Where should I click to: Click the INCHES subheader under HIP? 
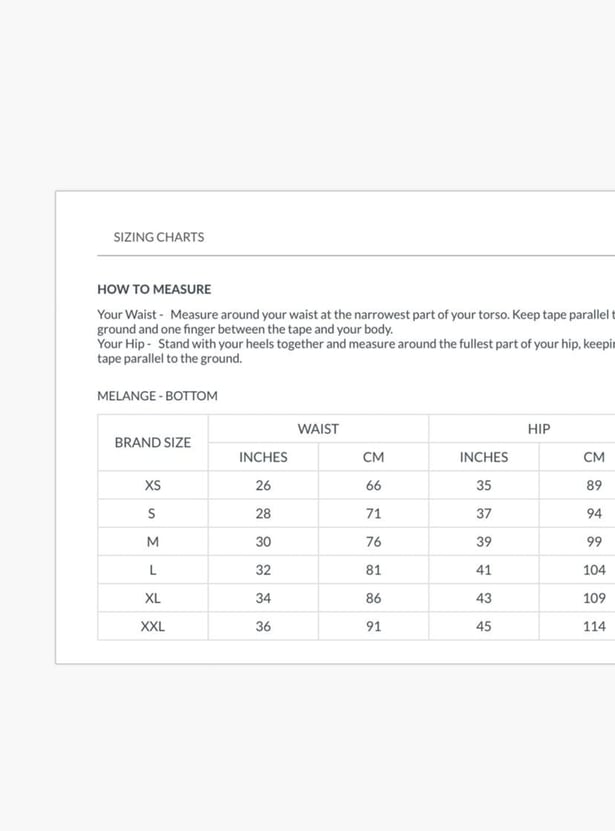[484, 457]
